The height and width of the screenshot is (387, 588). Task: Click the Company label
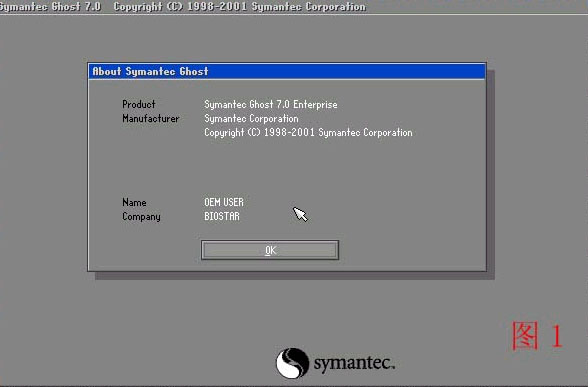[x=141, y=217]
